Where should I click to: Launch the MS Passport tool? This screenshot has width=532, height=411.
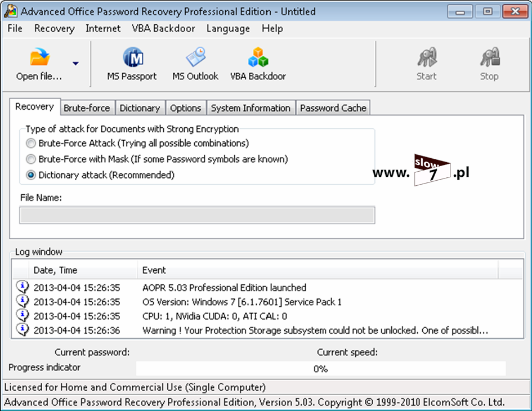tap(132, 64)
